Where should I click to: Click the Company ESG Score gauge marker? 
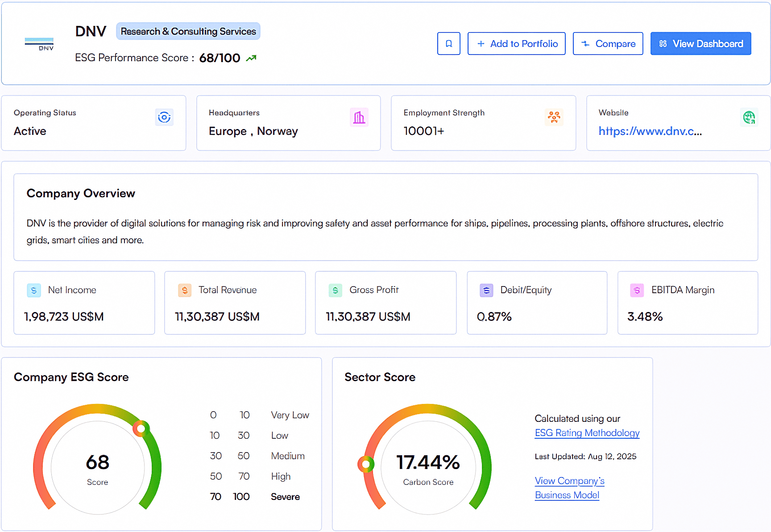click(x=141, y=429)
